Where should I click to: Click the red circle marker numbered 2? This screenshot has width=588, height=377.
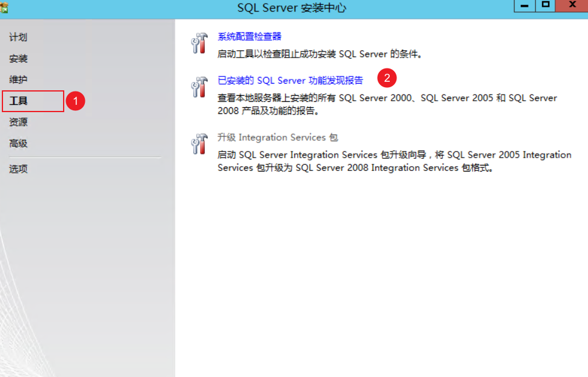pyautogui.click(x=387, y=78)
